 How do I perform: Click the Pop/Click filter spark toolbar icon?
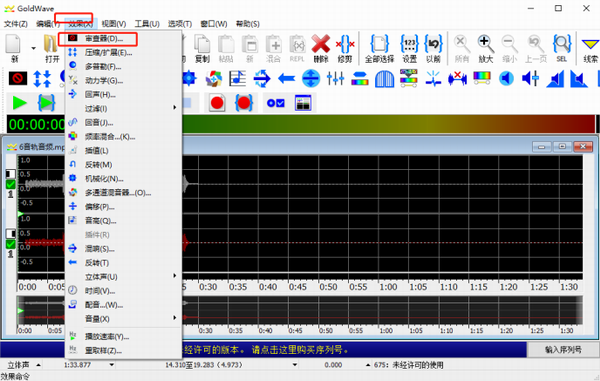pyautogui.click(x=433, y=78)
